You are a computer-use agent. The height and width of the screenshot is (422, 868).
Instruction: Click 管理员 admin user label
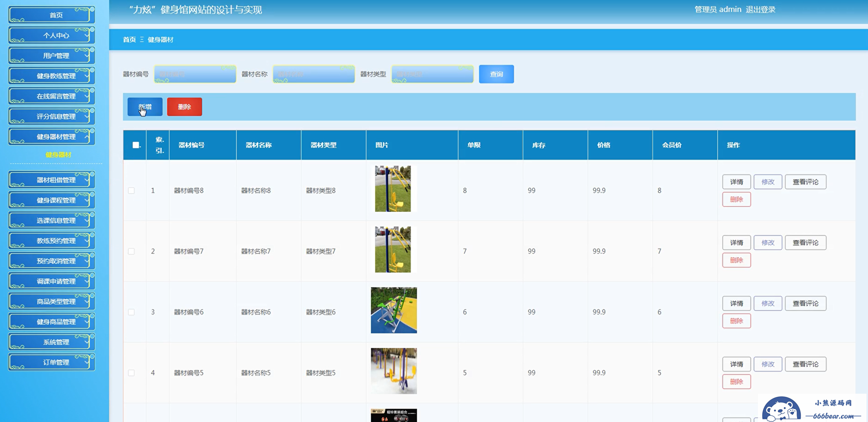(x=718, y=10)
